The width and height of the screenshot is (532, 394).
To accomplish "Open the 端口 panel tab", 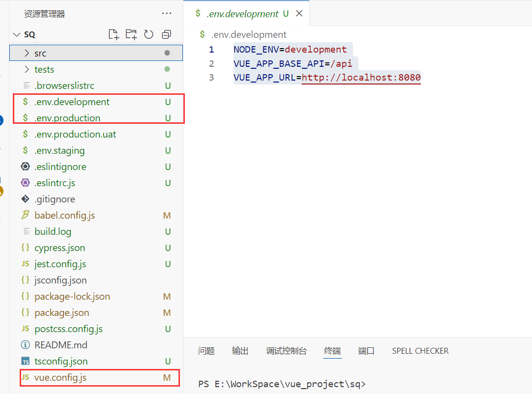I will 366,351.
